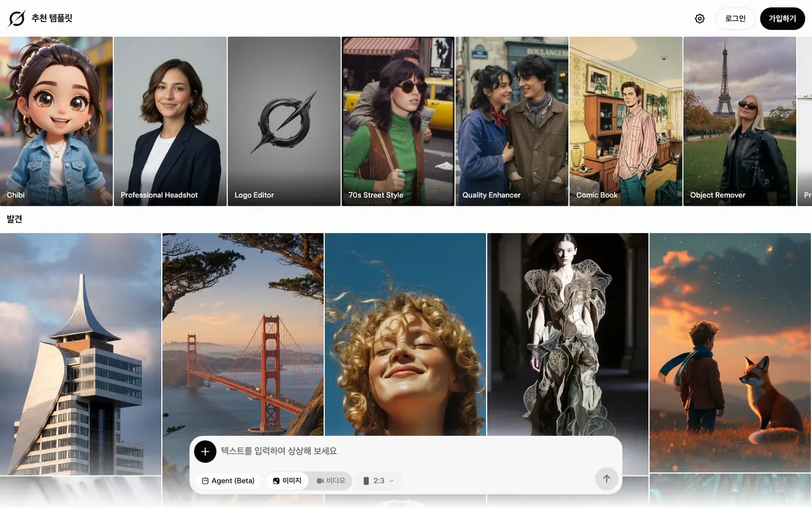The height and width of the screenshot is (508, 812).
Task: Expand the 2:3 aspect ratio dropdown
Action: tap(379, 481)
